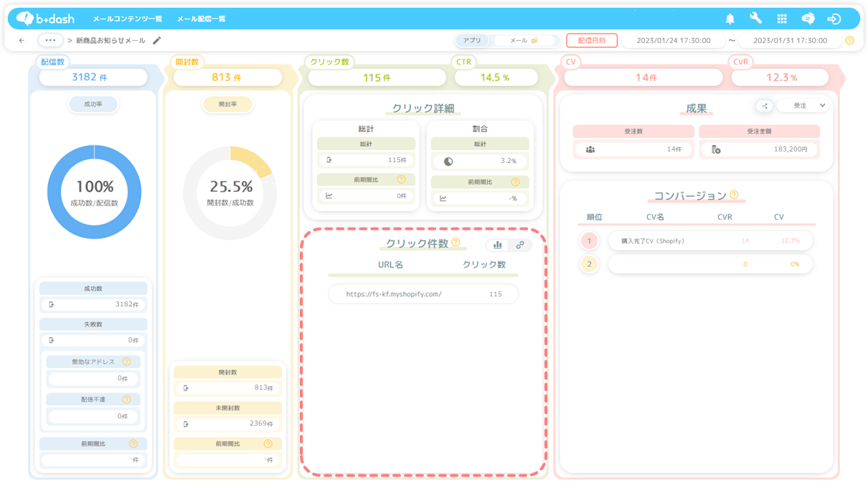Click the wrench settings icon
The image size is (868, 488).
click(755, 19)
